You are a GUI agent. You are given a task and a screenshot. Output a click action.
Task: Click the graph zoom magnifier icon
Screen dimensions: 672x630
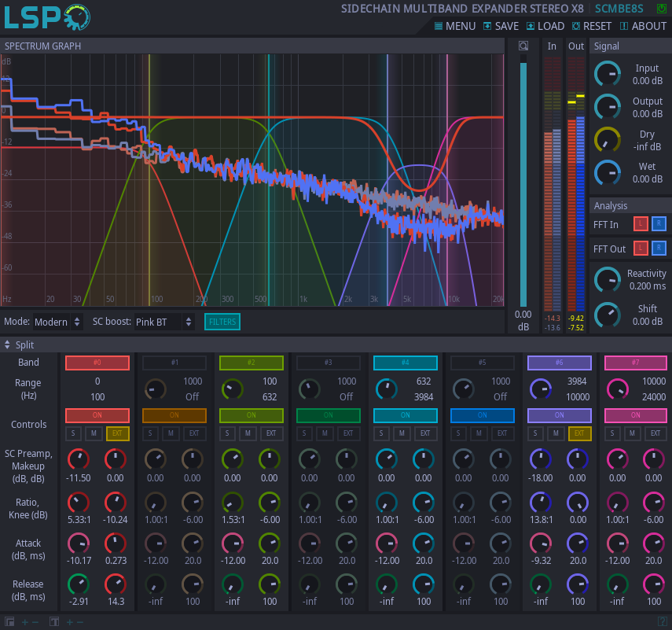[523, 46]
